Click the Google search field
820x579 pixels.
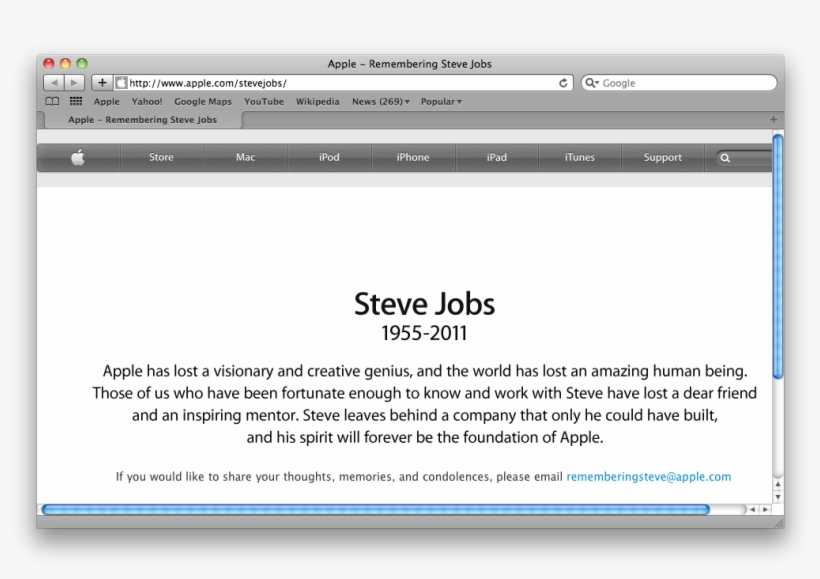[679, 83]
